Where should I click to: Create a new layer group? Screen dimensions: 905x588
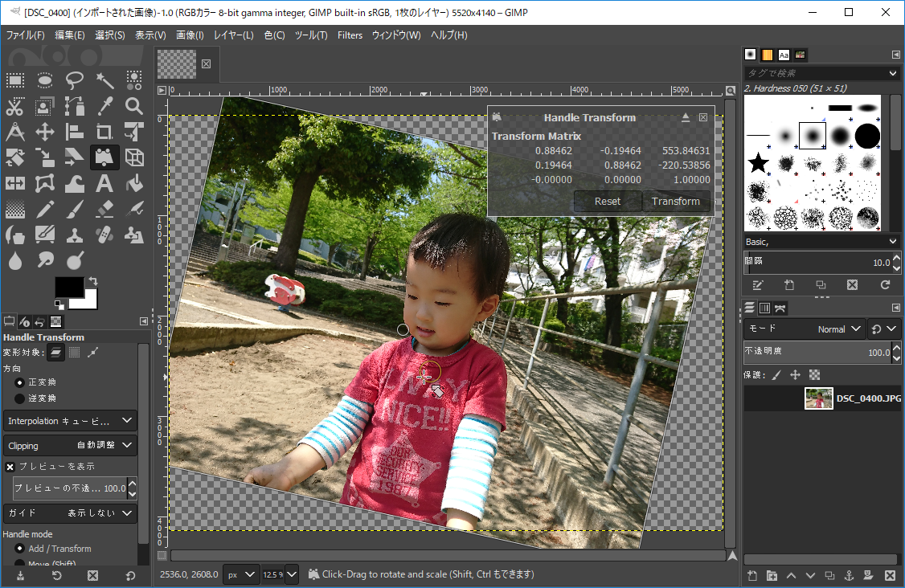[772, 575]
